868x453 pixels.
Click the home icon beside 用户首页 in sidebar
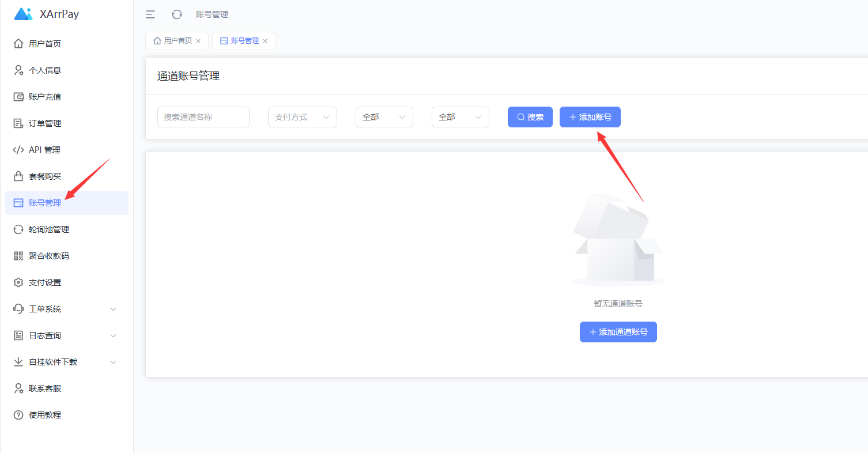pos(18,44)
